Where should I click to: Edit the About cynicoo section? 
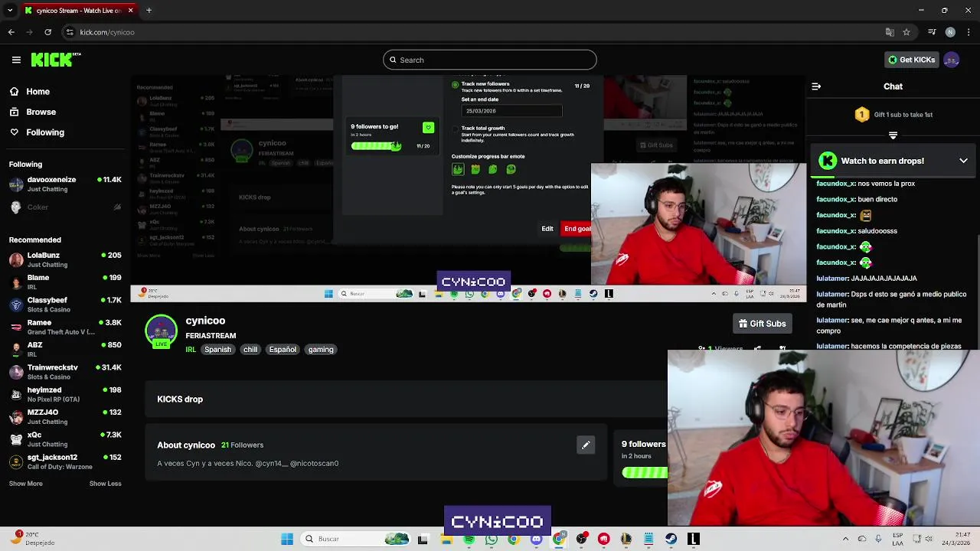tap(586, 445)
